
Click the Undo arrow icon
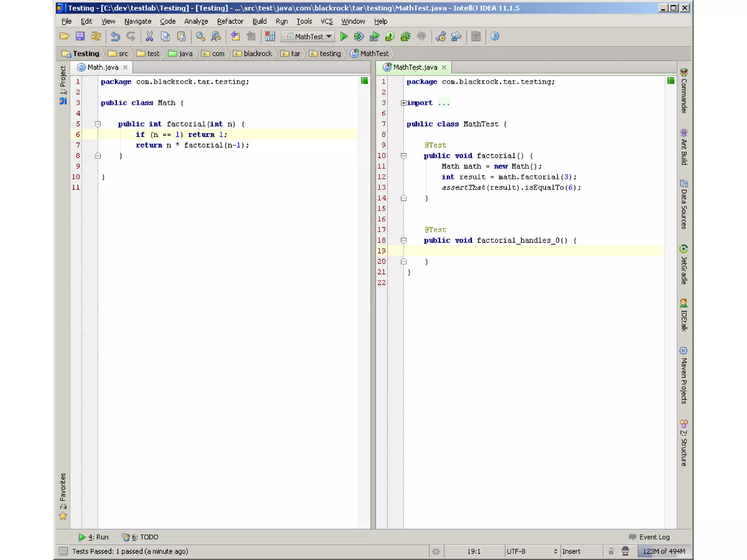(115, 36)
